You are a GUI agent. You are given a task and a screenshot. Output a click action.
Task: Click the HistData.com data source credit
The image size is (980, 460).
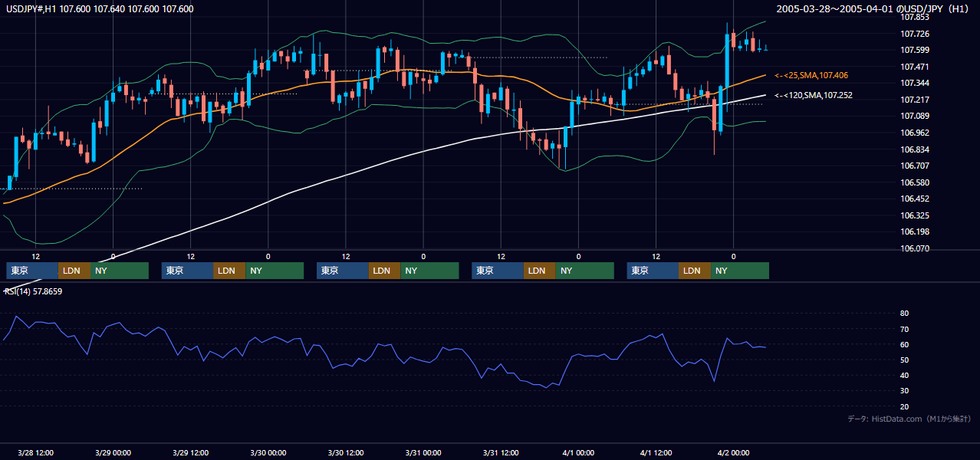point(909,419)
